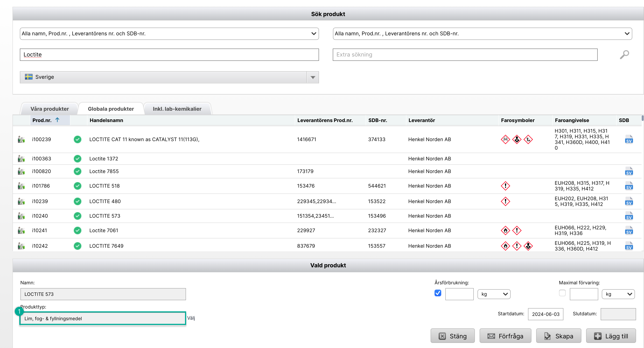Click the Extra sökning input field
The image size is (644, 348).
click(465, 55)
